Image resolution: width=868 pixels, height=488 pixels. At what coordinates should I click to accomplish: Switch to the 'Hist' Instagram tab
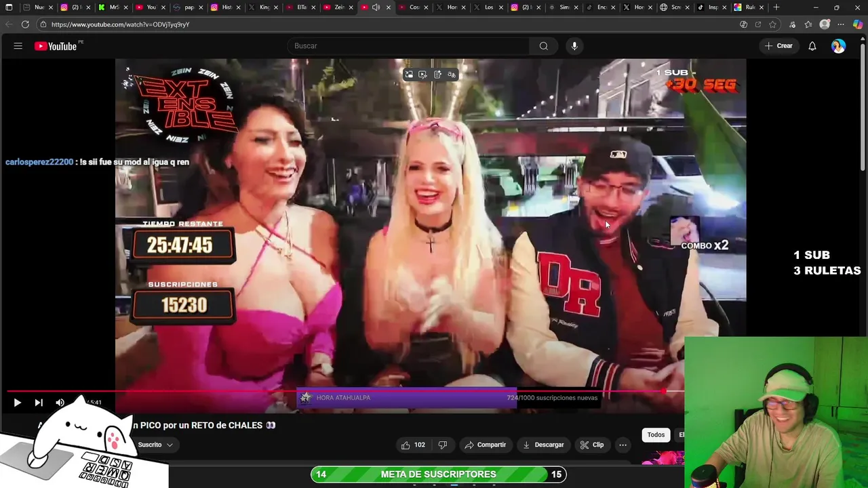225,7
